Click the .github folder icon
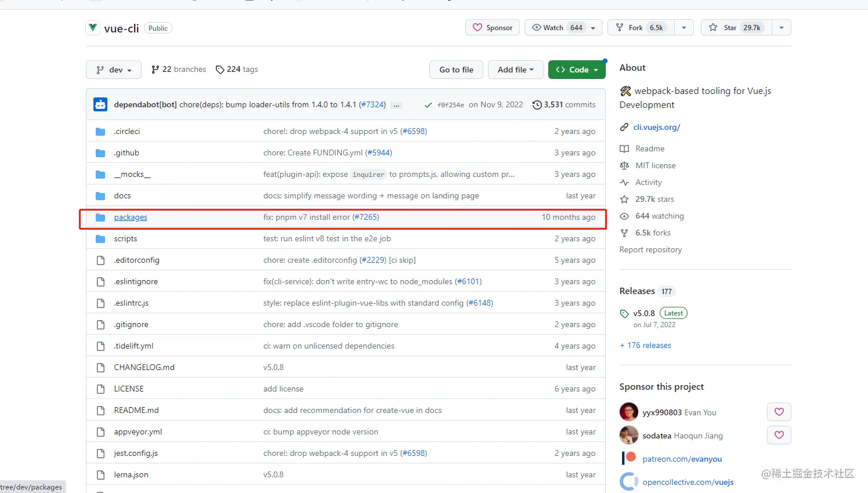This screenshot has height=493, width=868. click(100, 153)
